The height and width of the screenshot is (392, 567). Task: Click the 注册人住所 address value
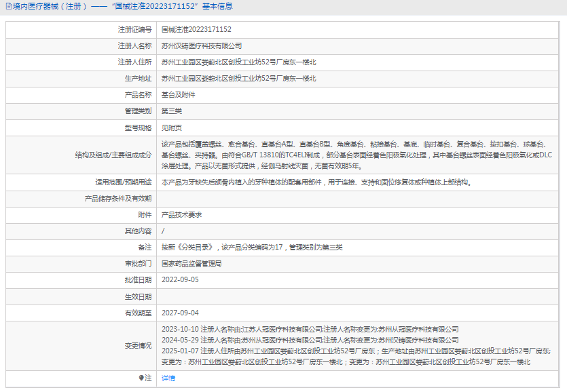point(238,62)
